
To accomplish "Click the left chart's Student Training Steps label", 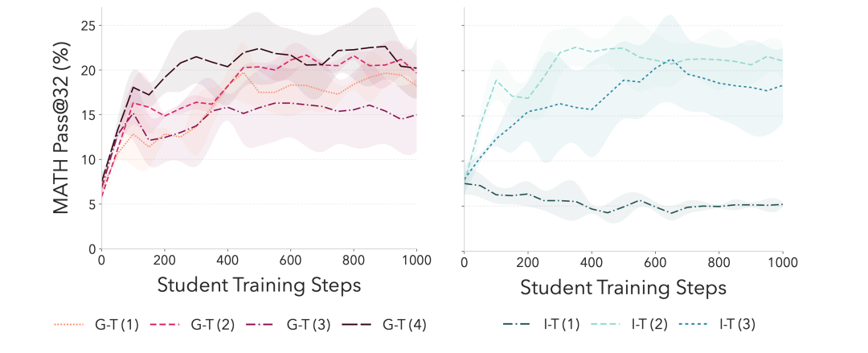I will click(259, 285).
